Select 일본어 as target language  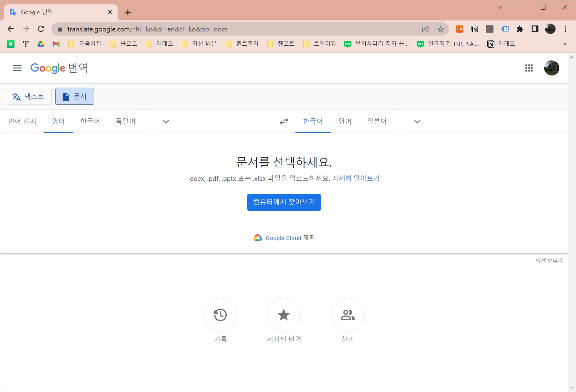coord(377,121)
